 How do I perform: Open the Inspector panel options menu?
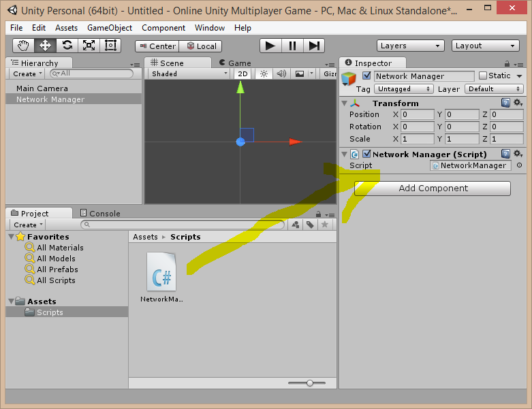(518, 65)
